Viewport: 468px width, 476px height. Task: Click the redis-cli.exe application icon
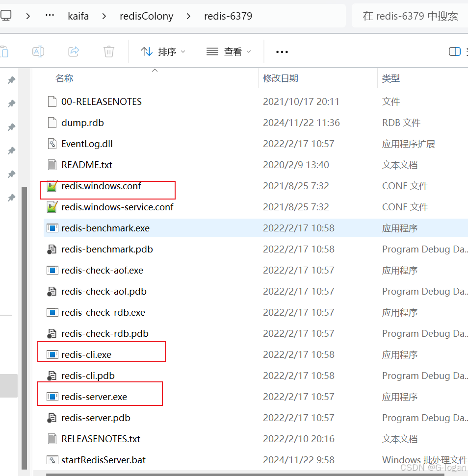click(x=52, y=354)
